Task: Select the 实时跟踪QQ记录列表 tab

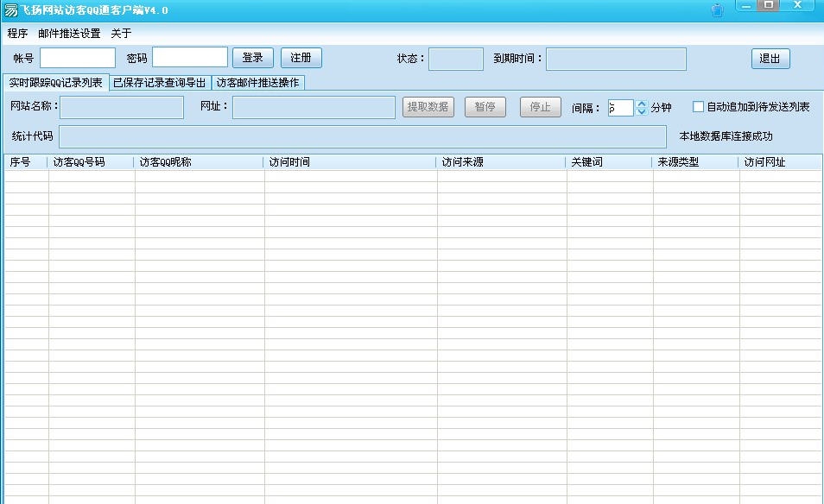Action: coord(54,82)
